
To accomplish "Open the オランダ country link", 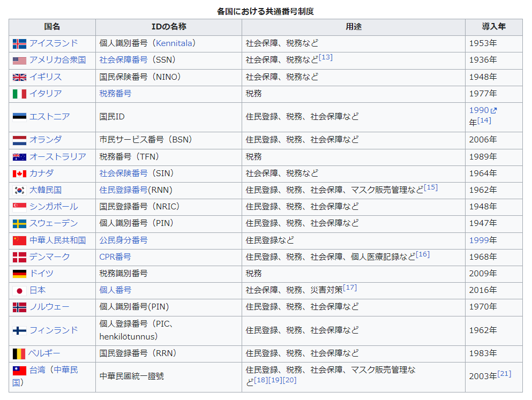I will pyautogui.click(x=46, y=140).
